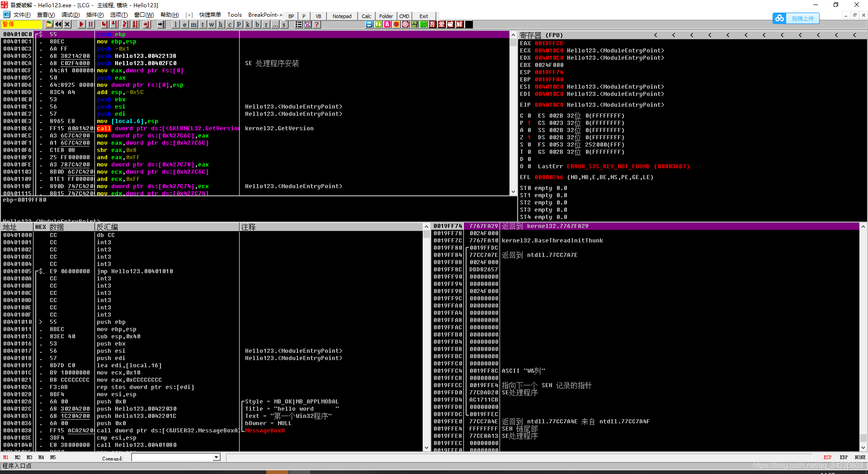Click the list options toolbar icon
This screenshot has height=474, width=868.
pos(298,24)
